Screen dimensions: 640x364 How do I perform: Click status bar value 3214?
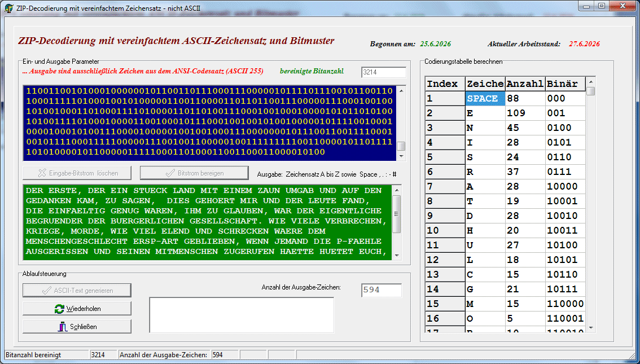[103, 355]
